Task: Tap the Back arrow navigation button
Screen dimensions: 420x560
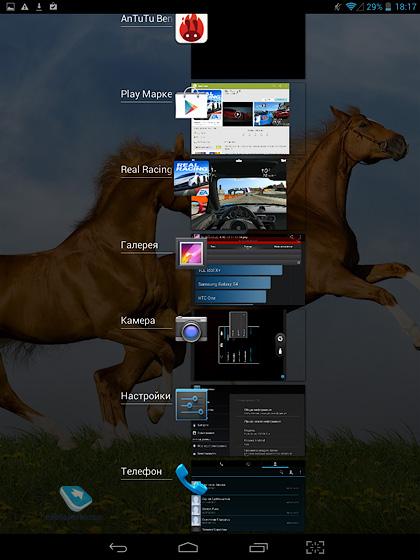Action: (x=118, y=547)
